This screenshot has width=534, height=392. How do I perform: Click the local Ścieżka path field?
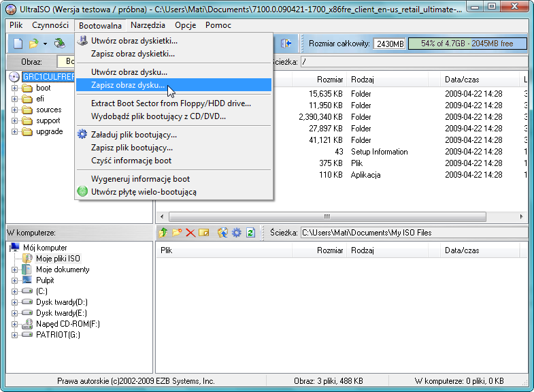coord(412,233)
